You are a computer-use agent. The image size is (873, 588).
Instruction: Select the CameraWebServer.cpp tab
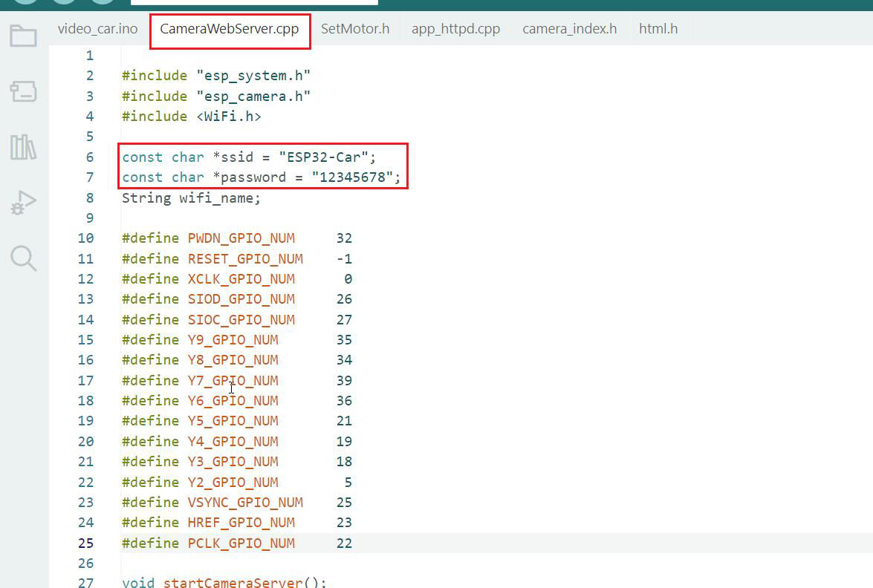point(230,29)
